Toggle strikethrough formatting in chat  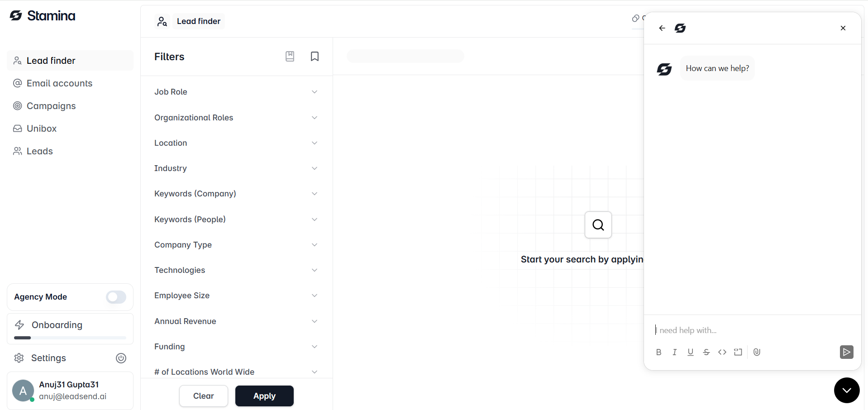pos(706,352)
